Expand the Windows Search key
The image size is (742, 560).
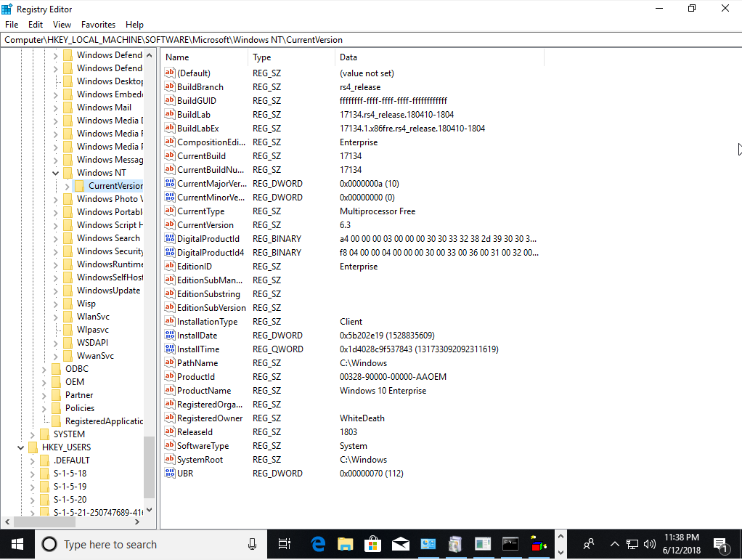(x=55, y=238)
